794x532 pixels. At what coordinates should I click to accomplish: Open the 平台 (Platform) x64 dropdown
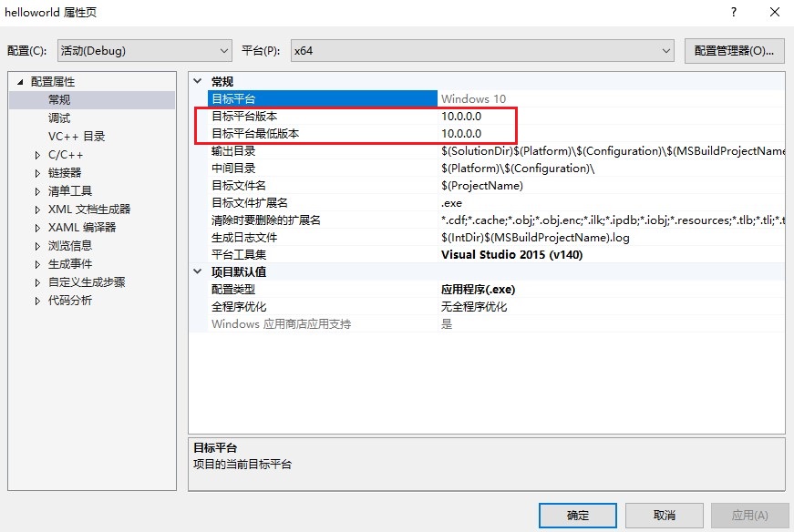[481, 51]
